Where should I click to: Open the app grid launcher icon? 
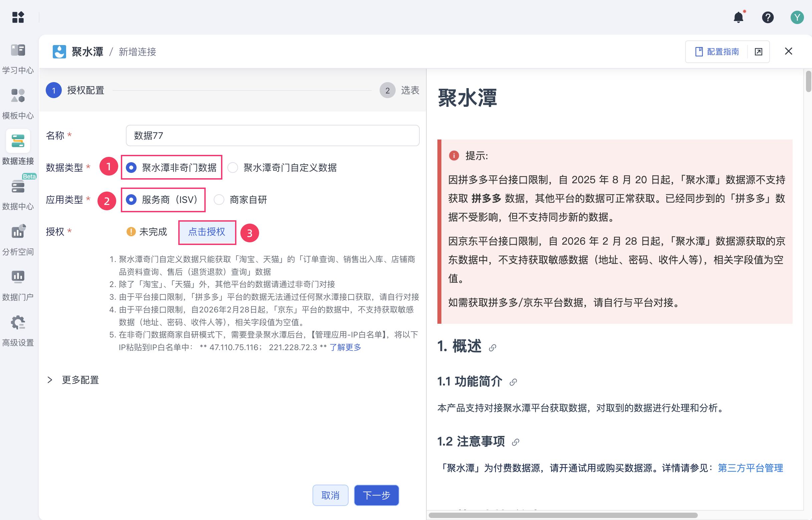tap(18, 17)
